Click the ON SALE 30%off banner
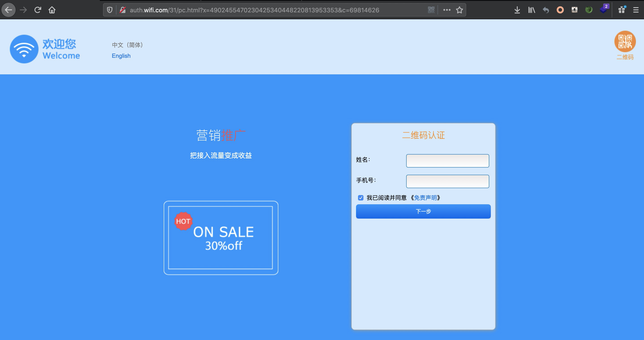Screen dimensions: 644x340 tap(221, 237)
